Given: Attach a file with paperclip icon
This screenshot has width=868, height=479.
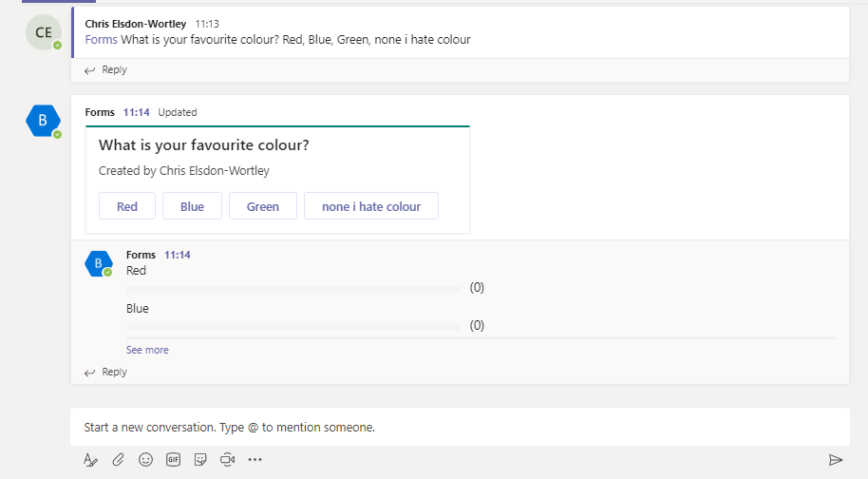Looking at the screenshot, I should point(118,459).
